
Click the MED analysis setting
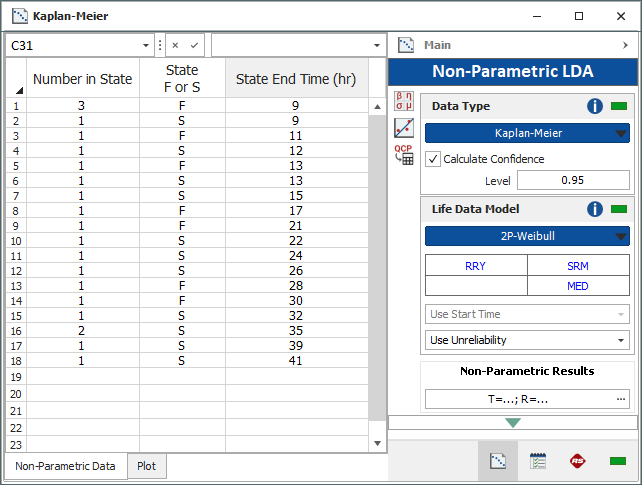pos(578,286)
